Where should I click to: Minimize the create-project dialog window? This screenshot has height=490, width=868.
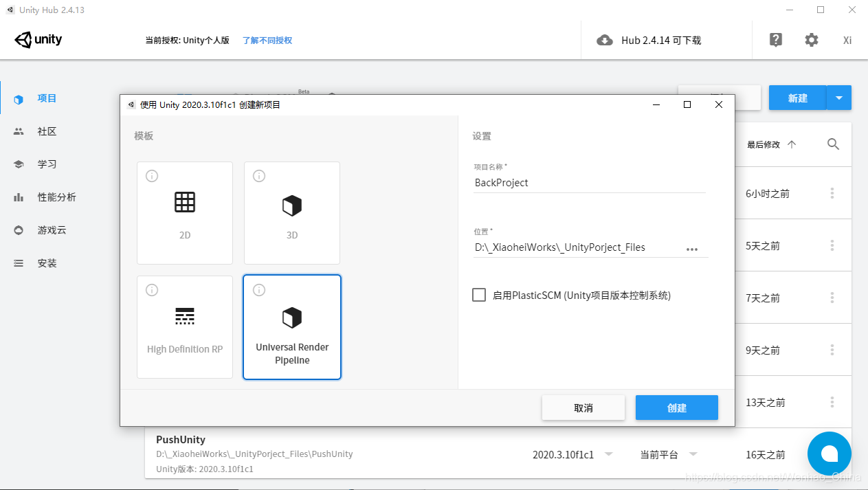(x=656, y=104)
